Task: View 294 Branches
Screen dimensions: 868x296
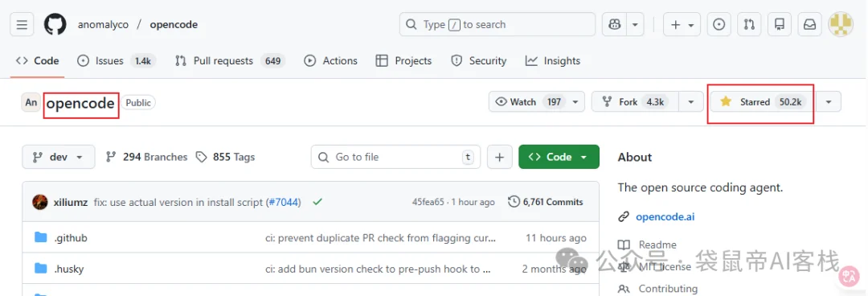Action: (147, 157)
